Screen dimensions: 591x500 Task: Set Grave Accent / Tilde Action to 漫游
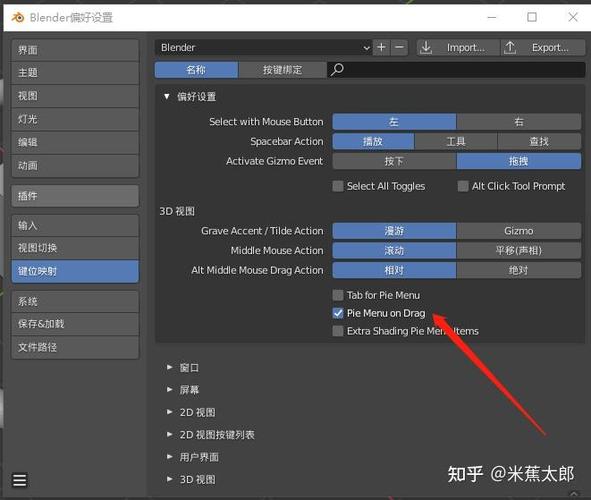(x=394, y=231)
